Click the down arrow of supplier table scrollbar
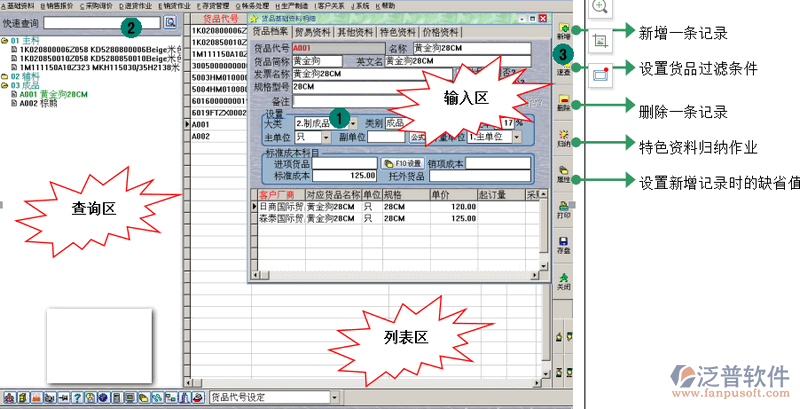Image resolution: width=800 pixels, height=409 pixels. [544, 267]
